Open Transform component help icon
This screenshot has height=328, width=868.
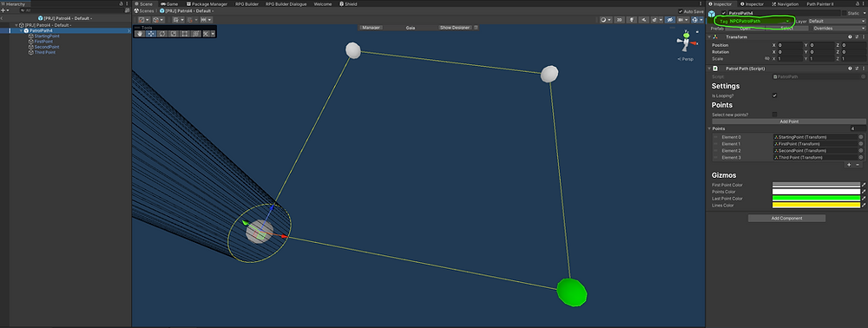[x=850, y=37]
